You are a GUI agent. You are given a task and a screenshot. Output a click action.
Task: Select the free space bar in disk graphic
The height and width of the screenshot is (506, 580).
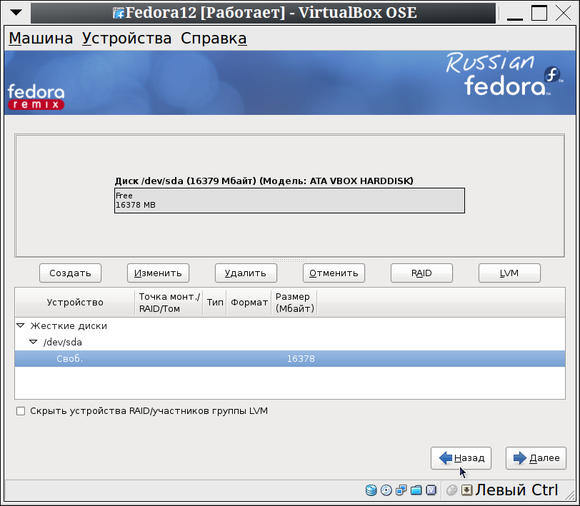(290, 200)
